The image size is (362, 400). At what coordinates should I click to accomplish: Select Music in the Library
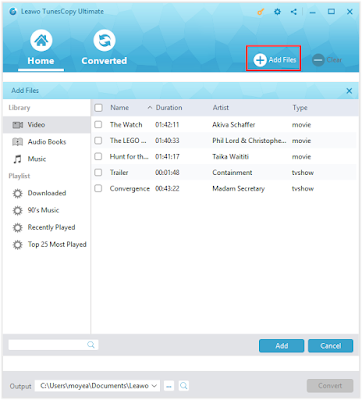(47, 159)
